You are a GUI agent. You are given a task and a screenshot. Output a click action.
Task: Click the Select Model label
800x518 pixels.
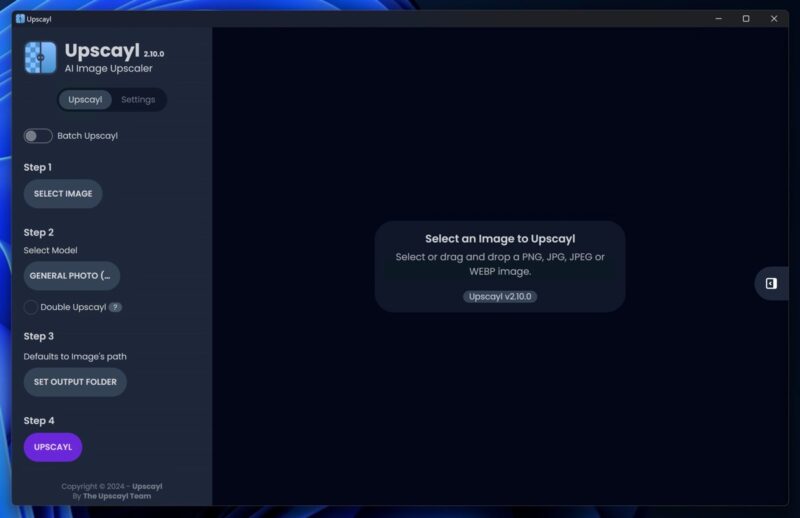click(x=51, y=251)
